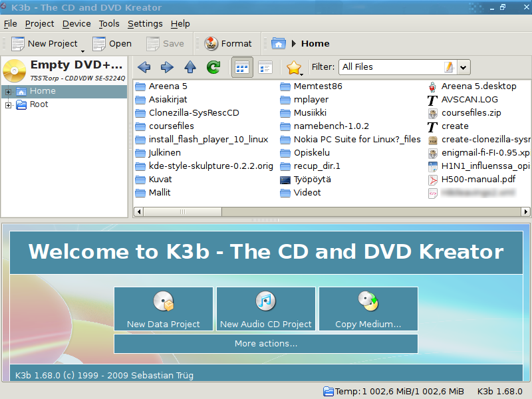Click the K3b 1.68.0 status bar text

point(500,392)
